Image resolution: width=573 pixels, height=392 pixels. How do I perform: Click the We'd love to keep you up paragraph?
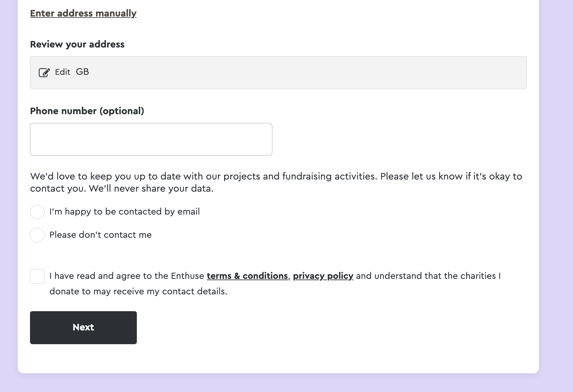point(276,182)
